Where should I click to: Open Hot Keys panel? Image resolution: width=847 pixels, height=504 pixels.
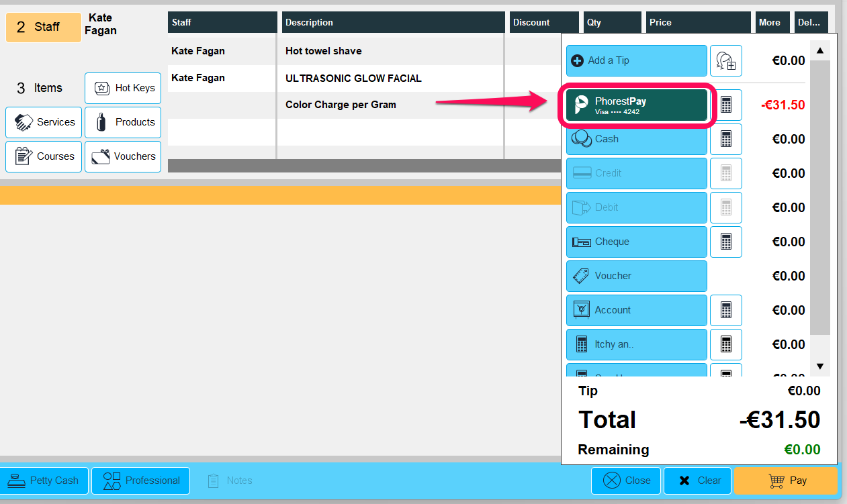(x=123, y=88)
